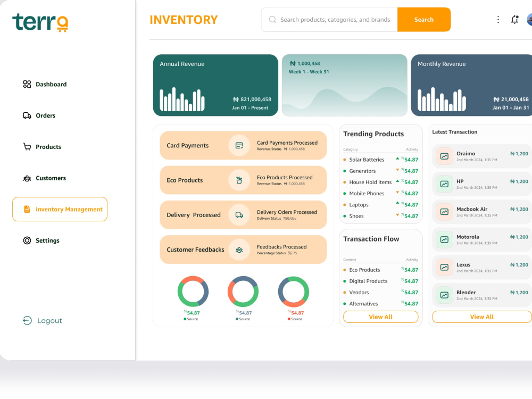The width and height of the screenshot is (532, 399).
Task: Click the Logout link
Action: (43, 320)
